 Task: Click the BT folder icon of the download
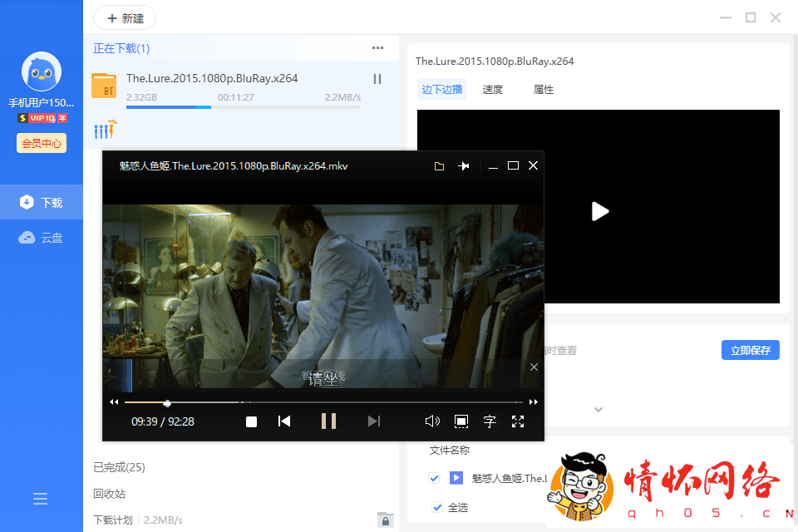pyautogui.click(x=105, y=86)
